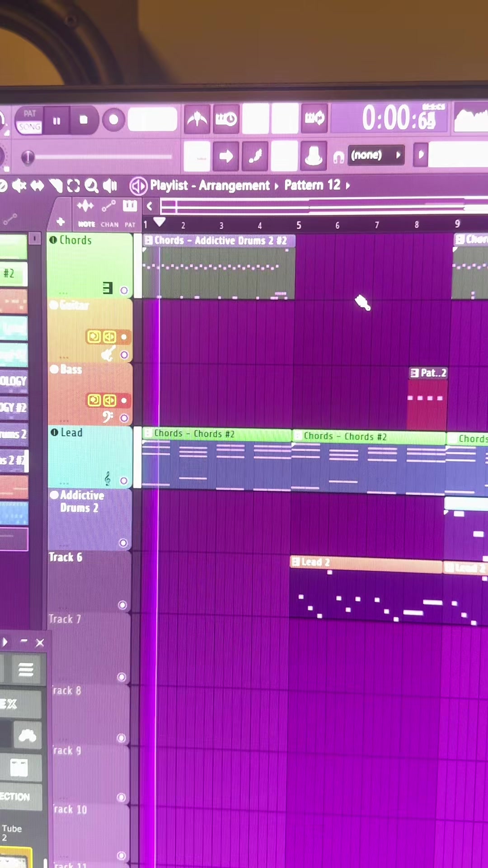Toggle the loop recording icon
This screenshot has width=488, height=868.
click(x=314, y=118)
